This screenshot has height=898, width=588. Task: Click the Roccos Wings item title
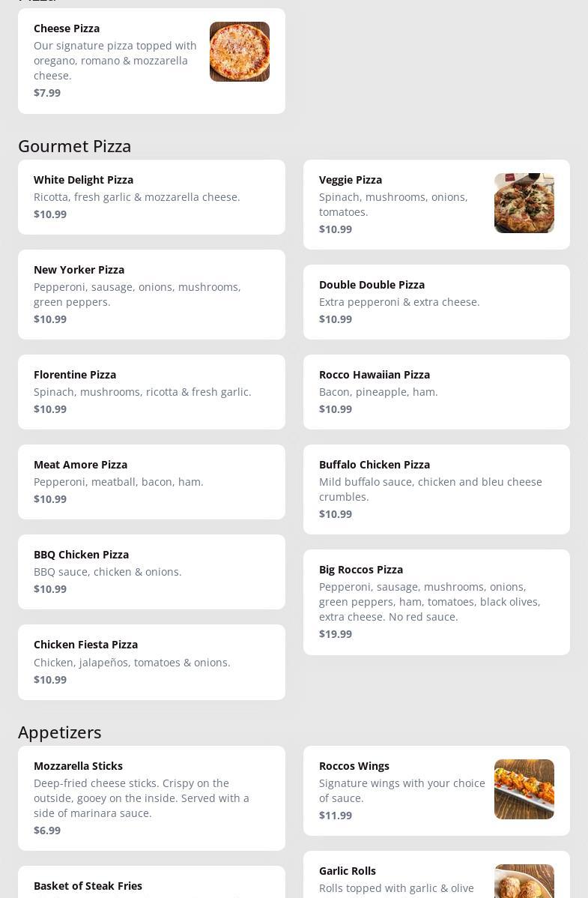point(354,766)
